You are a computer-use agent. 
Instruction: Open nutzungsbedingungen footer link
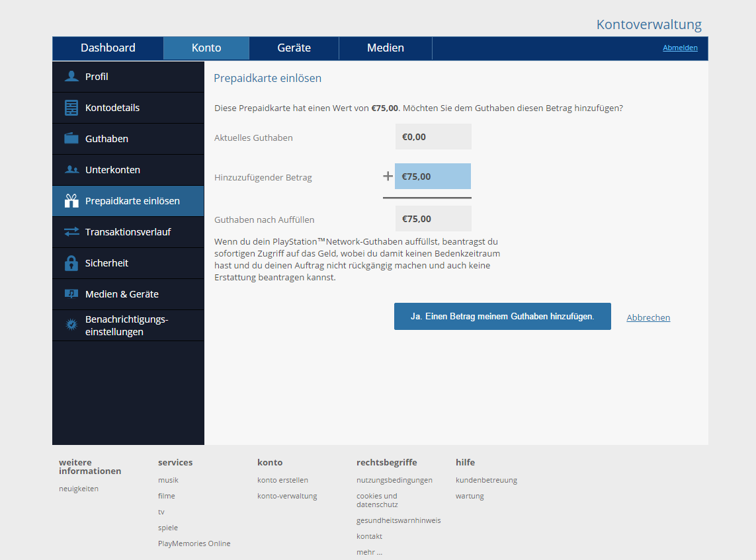click(394, 480)
